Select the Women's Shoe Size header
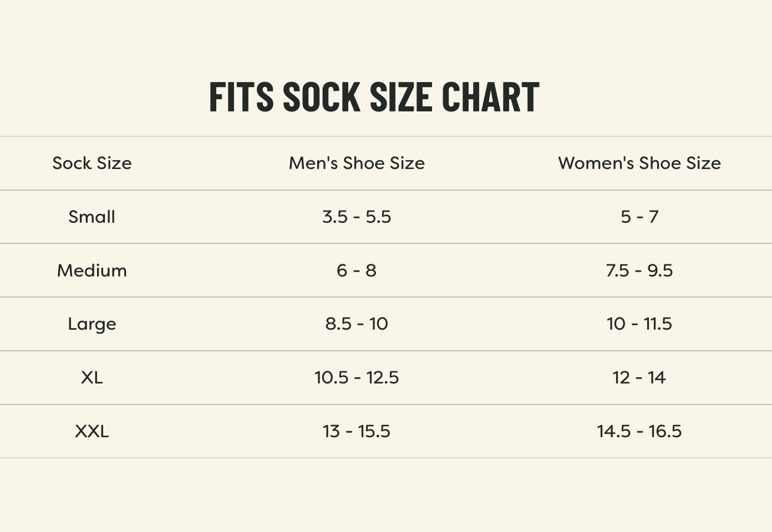Image resolution: width=772 pixels, height=532 pixels. pos(639,163)
